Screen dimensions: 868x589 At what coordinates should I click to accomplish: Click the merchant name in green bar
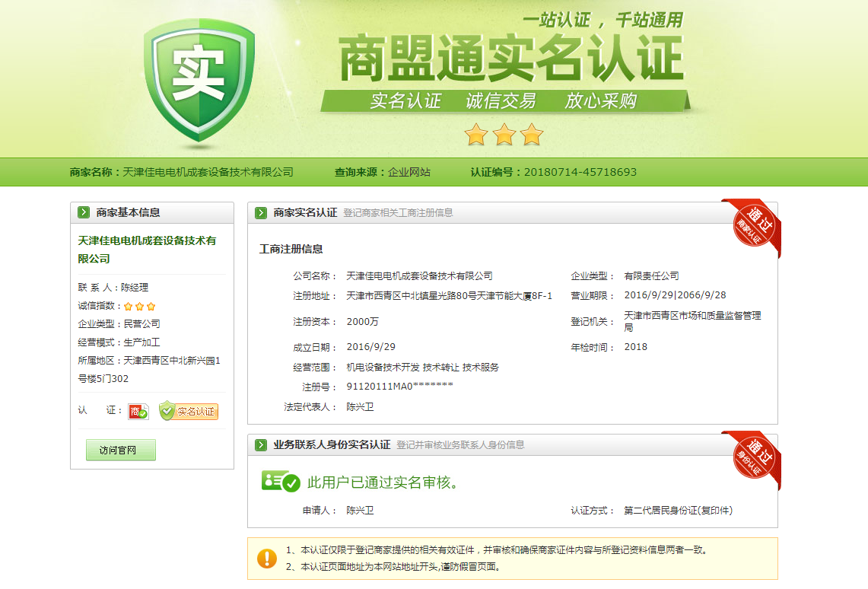[208, 172]
